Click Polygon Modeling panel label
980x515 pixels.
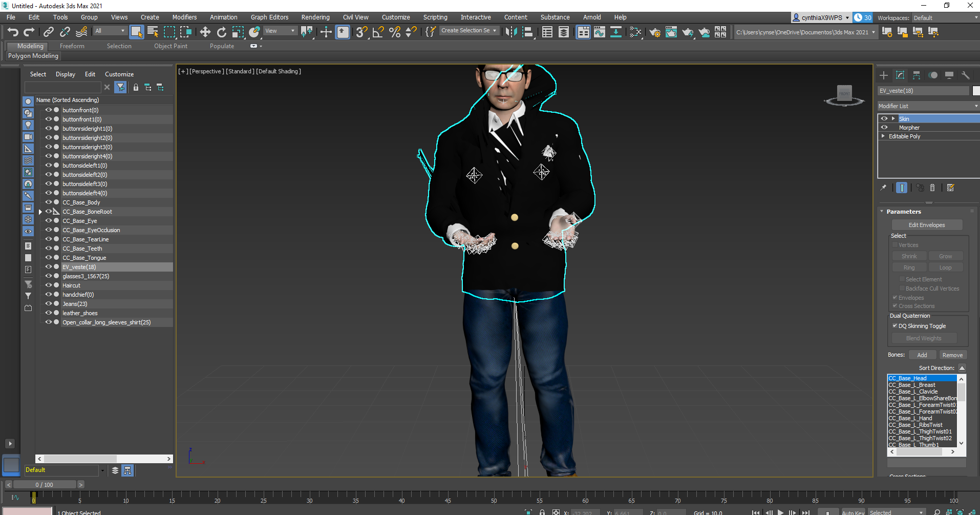tap(33, 56)
